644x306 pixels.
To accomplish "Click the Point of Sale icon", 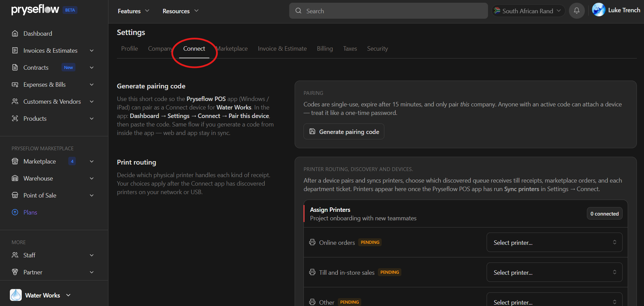I will coord(15,195).
